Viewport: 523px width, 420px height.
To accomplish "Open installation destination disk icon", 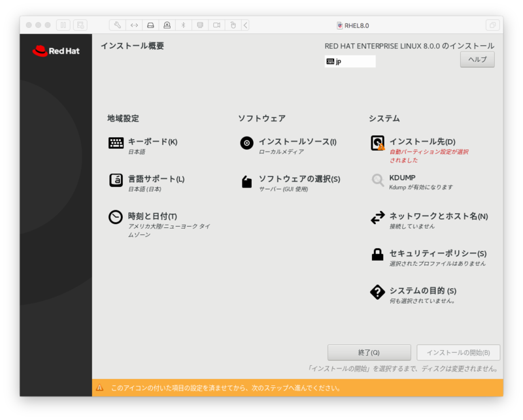I will click(x=378, y=143).
